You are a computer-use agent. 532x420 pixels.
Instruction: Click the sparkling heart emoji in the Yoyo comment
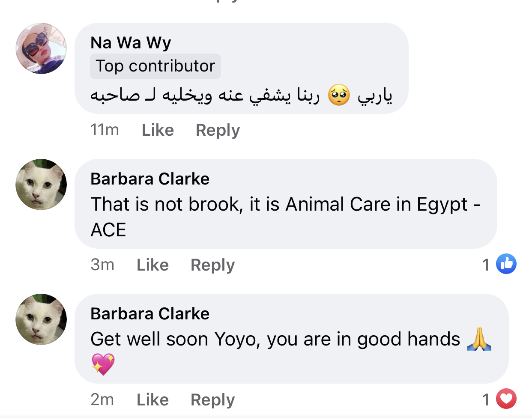(103, 364)
